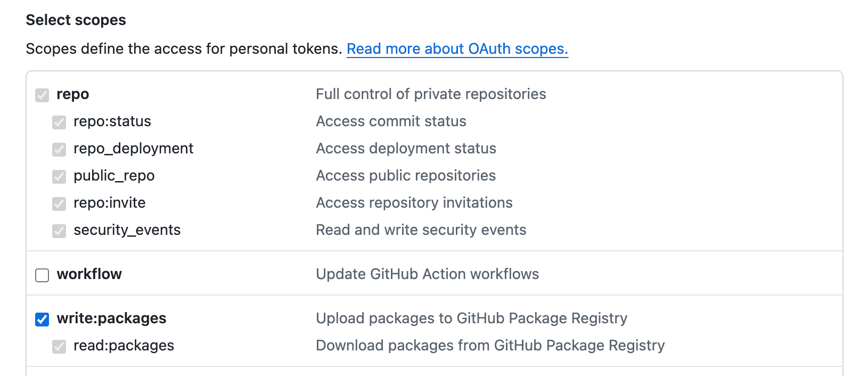Click the write:packages label text
The height and width of the screenshot is (376, 868).
coord(111,318)
